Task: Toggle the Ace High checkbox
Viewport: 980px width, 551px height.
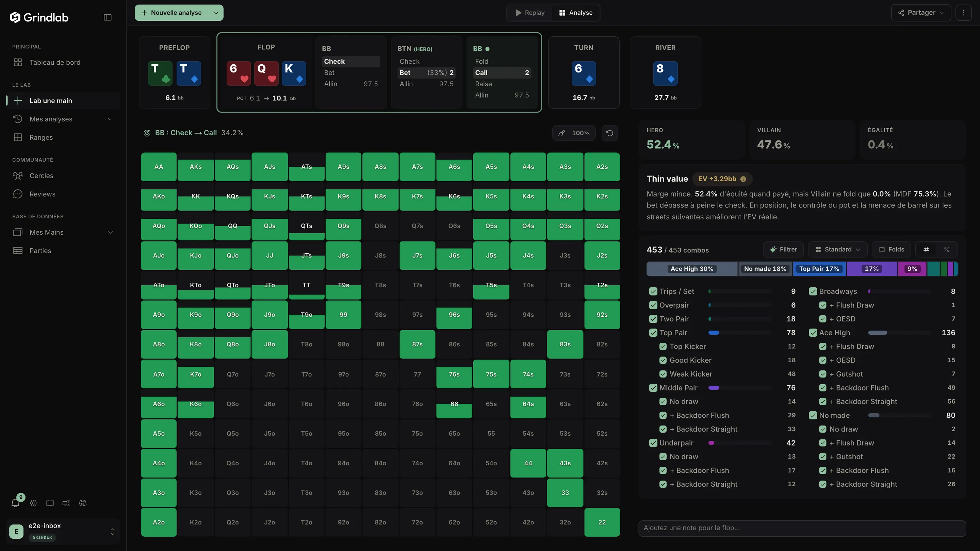Action: 813,332
